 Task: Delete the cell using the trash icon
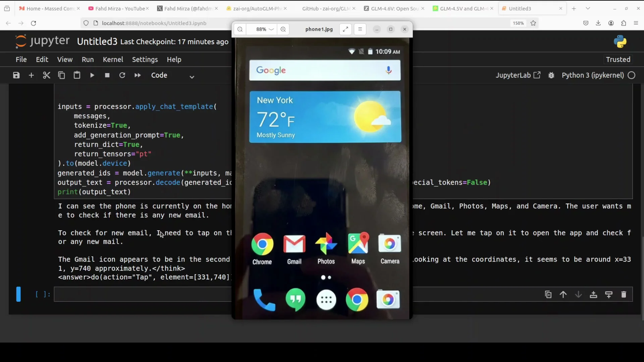pyautogui.click(x=624, y=295)
